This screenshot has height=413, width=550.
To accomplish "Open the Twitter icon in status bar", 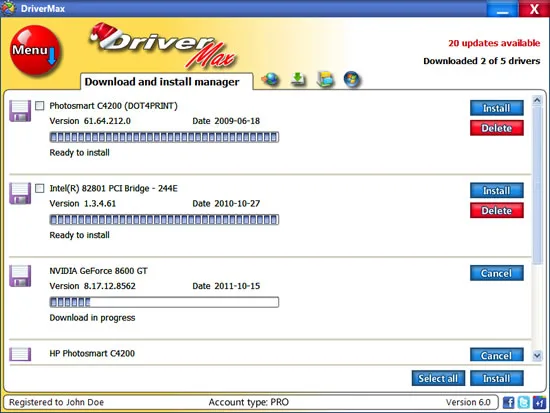I will 523,402.
